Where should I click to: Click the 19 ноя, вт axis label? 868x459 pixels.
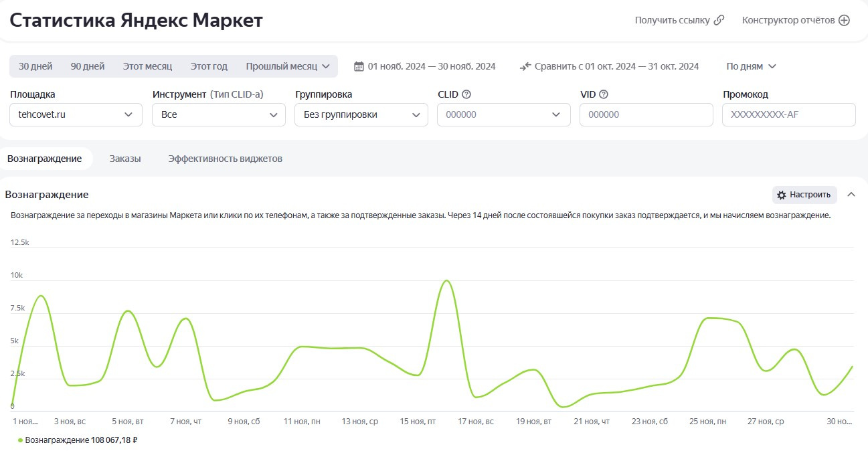(x=533, y=422)
